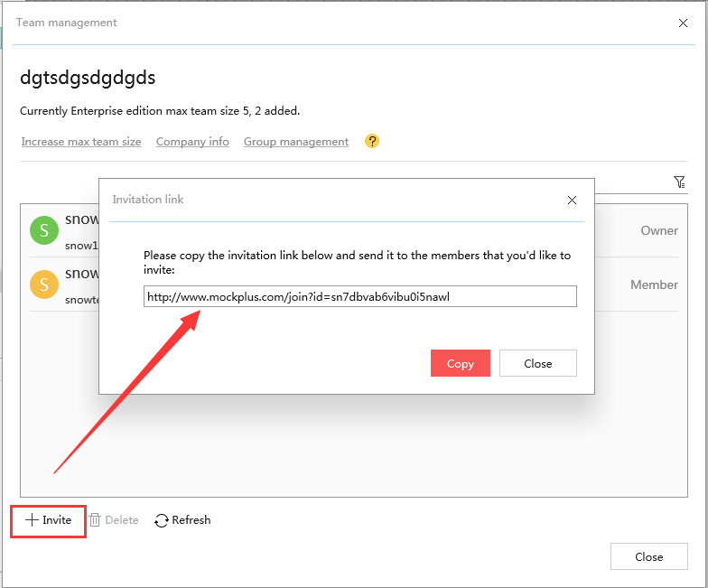The image size is (708, 588).
Task: Copy the invitation link
Action: [461, 363]
